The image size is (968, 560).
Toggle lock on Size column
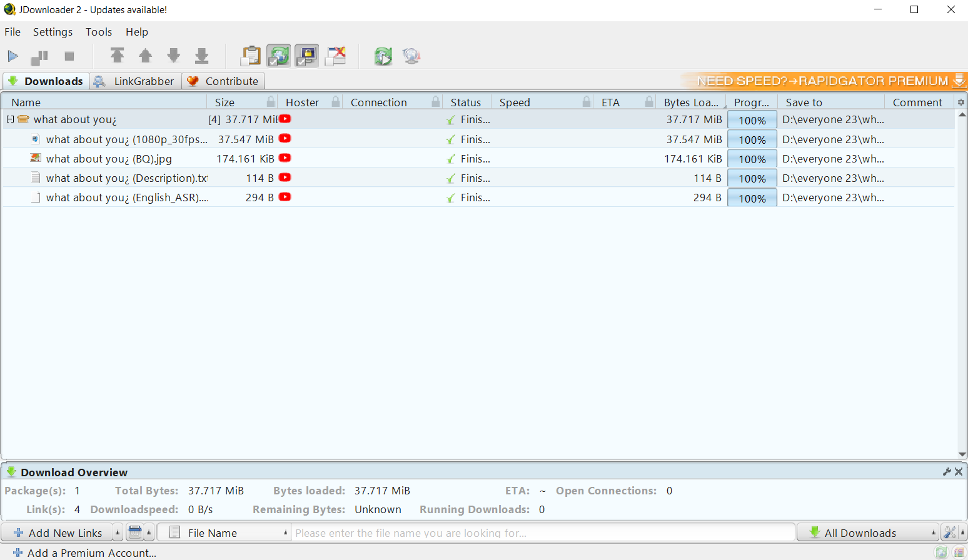point(271,102)
